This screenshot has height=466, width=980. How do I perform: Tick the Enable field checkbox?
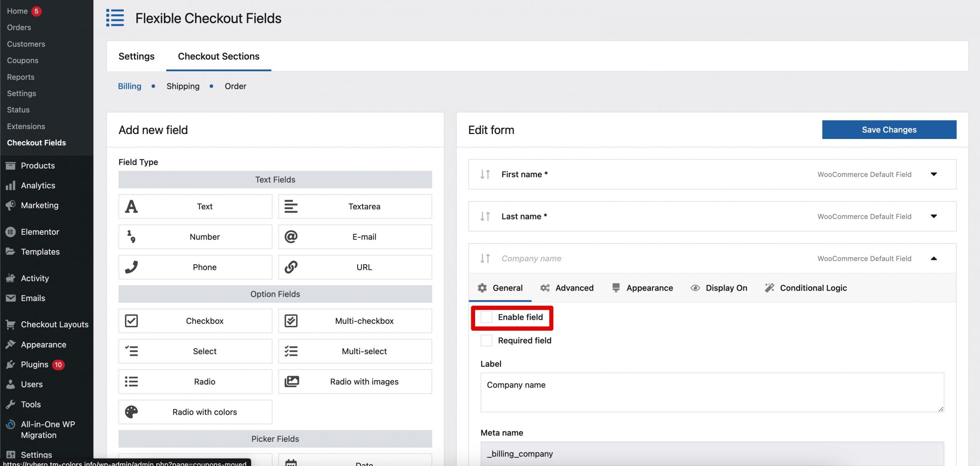pos(486,317)
